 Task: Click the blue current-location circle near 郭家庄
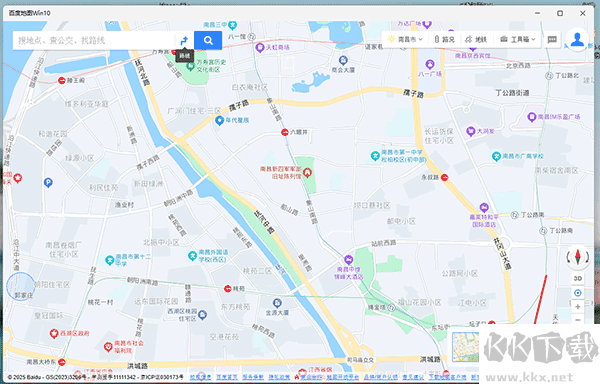point(21,286)
